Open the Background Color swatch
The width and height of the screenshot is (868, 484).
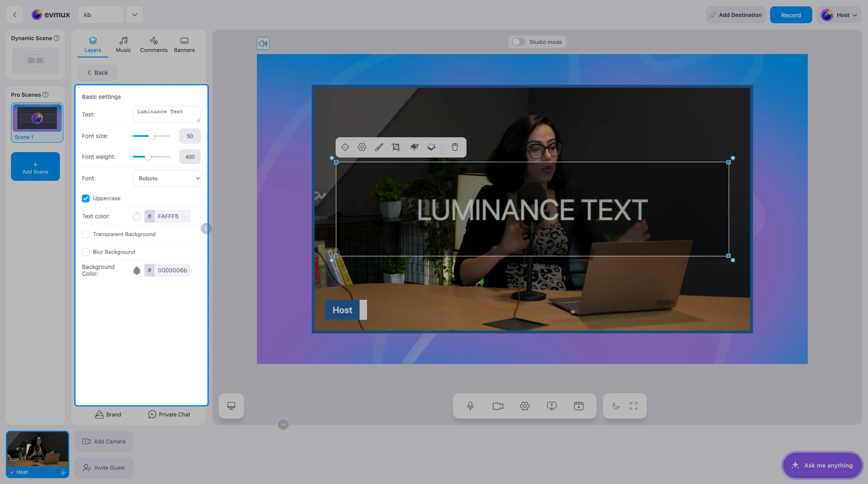[136, 270]
